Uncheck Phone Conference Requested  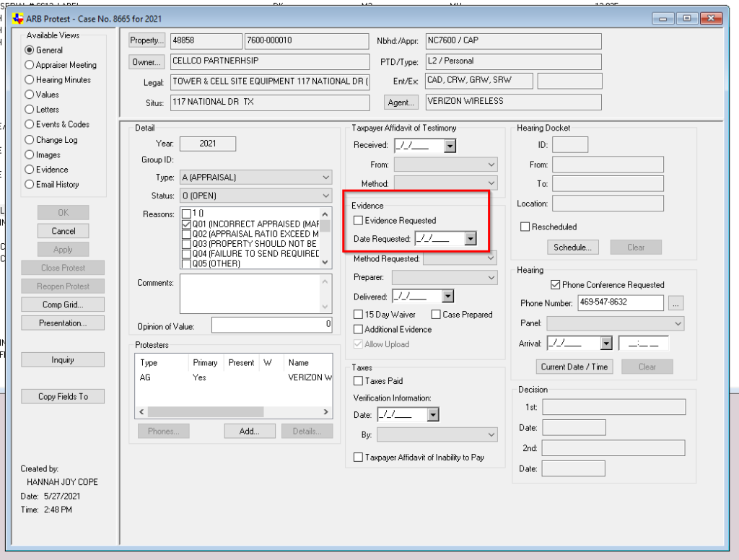555,285
